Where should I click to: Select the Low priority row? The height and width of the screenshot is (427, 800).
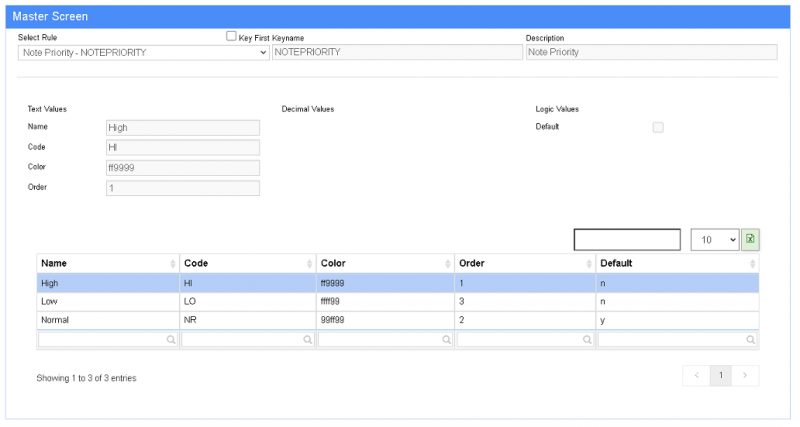397,301
